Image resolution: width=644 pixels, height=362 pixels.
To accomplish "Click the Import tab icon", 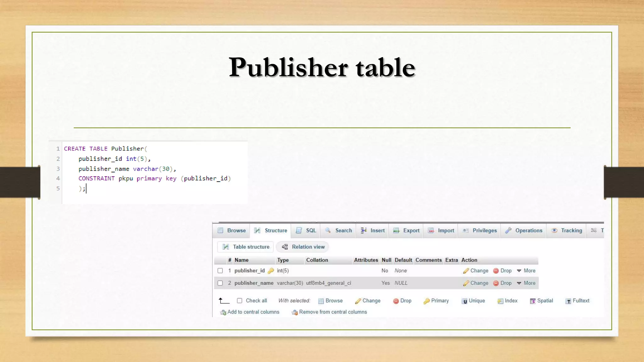I will pos(431,230).
